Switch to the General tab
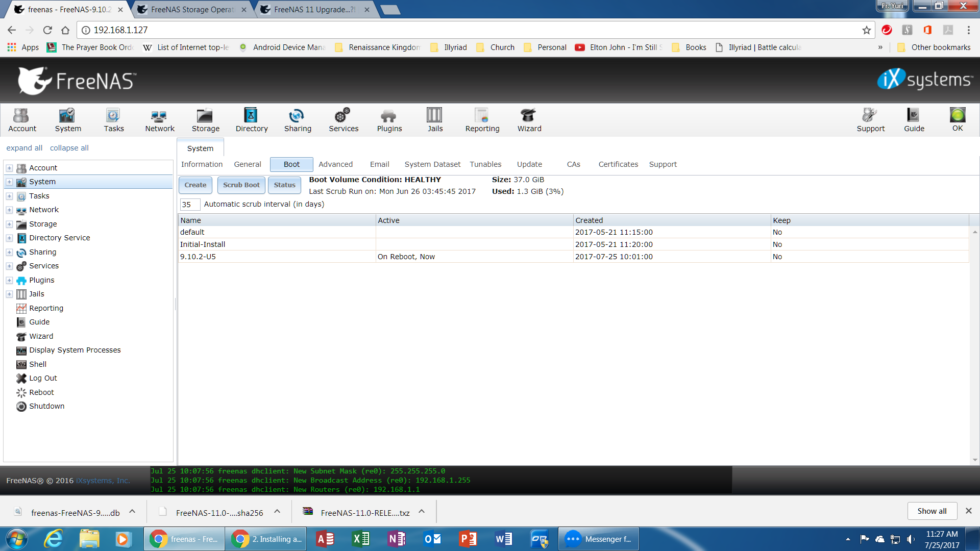Image resolution: width=980 pixels, height=551 pixels. (248, 164)
